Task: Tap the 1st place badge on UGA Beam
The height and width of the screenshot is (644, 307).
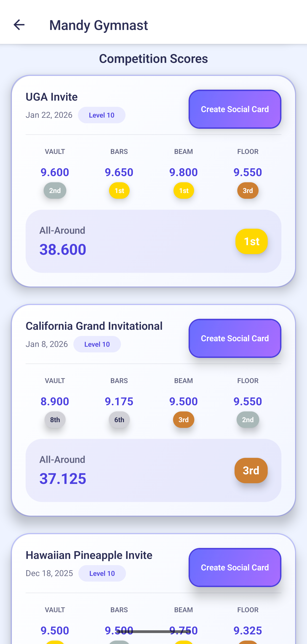Action: pos(184,191)
